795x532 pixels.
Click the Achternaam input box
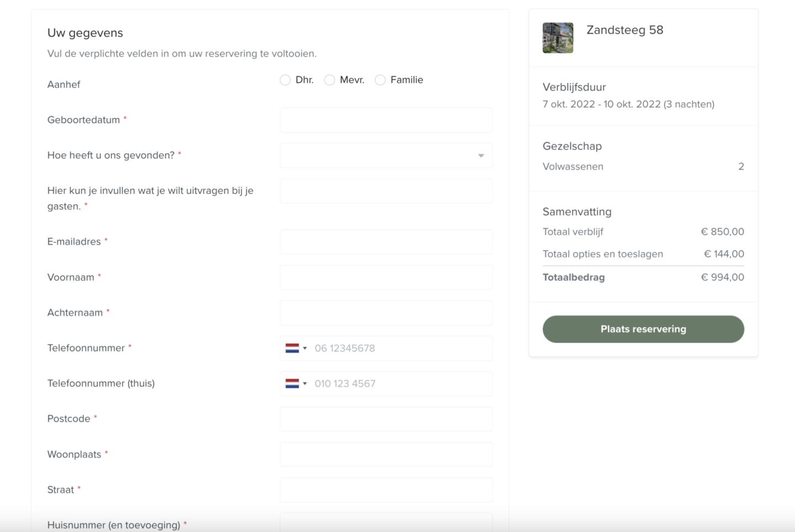(x=386, y=313)
